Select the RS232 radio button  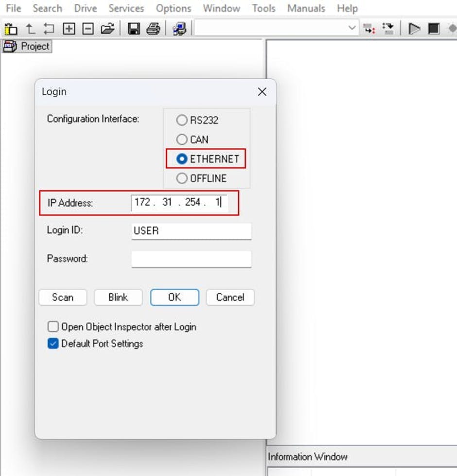point(182,120)
